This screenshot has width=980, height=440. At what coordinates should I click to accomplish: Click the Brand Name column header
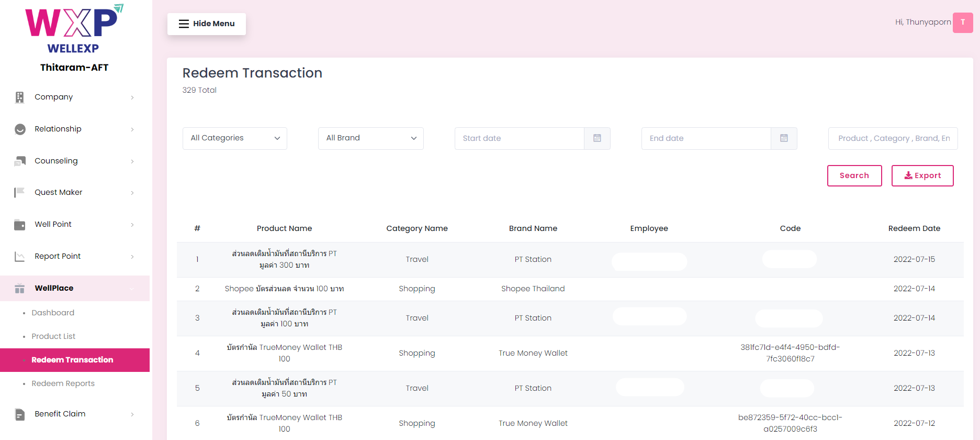[x=533, y=228]
